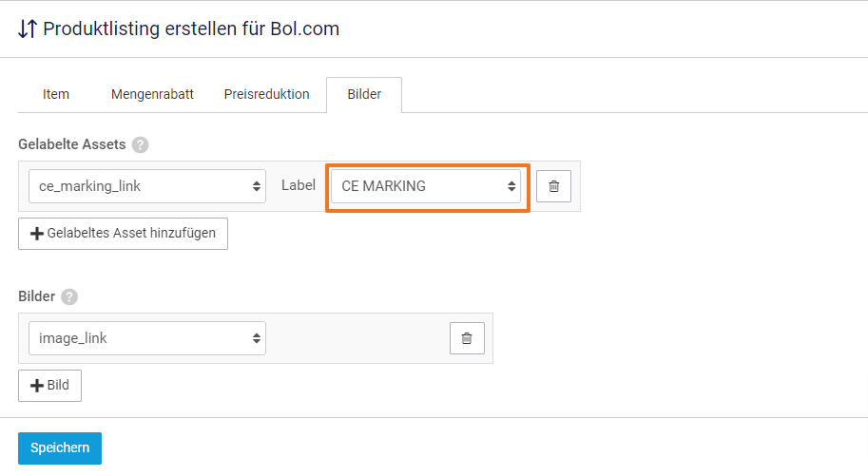
Task: Switch to the Mengenrabatt tab
Action: 152,95
